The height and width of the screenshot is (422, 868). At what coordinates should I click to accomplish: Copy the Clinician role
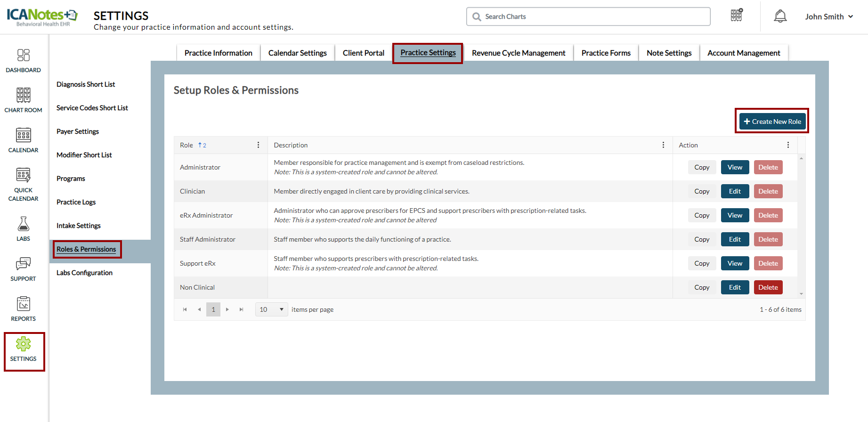[701, 191]
